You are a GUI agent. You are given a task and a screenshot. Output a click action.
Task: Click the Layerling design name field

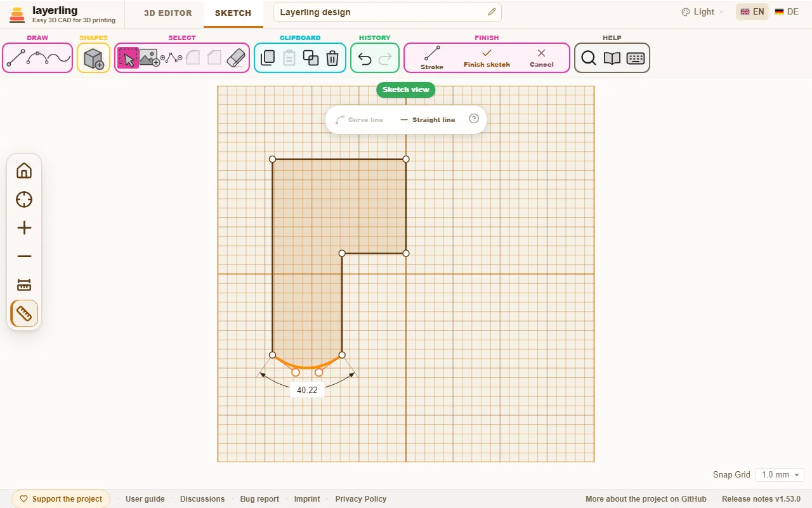pos(387,12)
